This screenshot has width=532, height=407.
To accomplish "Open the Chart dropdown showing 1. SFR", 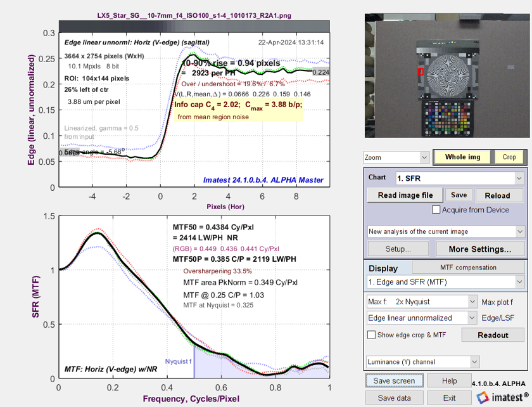I will point(459,178).
